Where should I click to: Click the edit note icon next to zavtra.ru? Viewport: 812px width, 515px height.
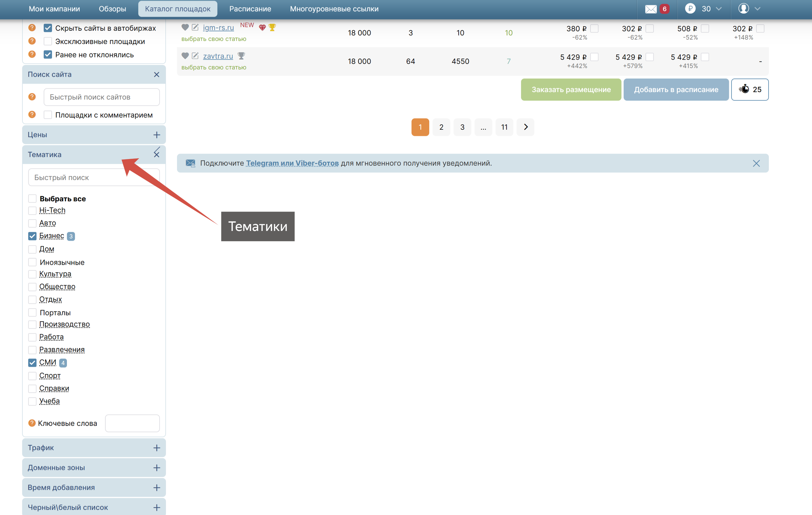(195, 55)
